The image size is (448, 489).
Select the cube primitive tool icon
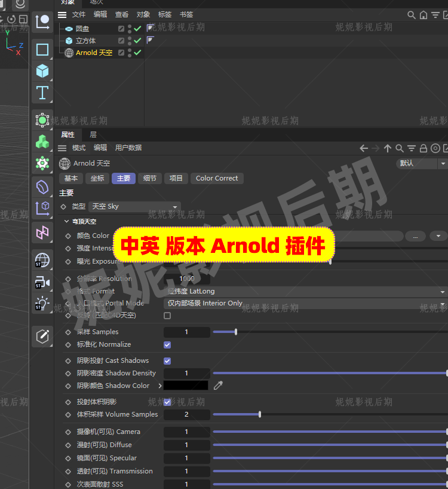[42, 71]
